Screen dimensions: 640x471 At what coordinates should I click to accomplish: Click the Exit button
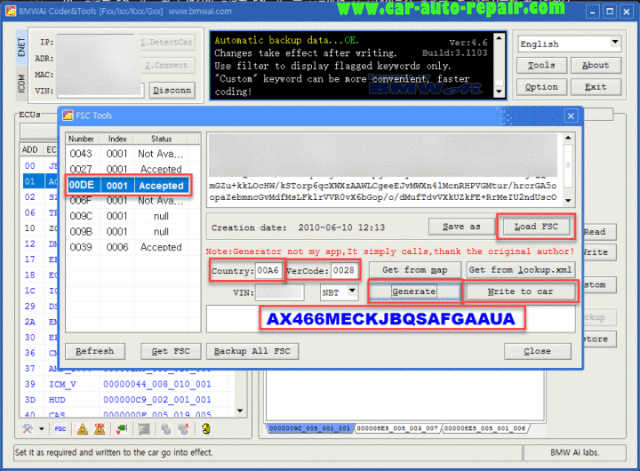(596, 87)
